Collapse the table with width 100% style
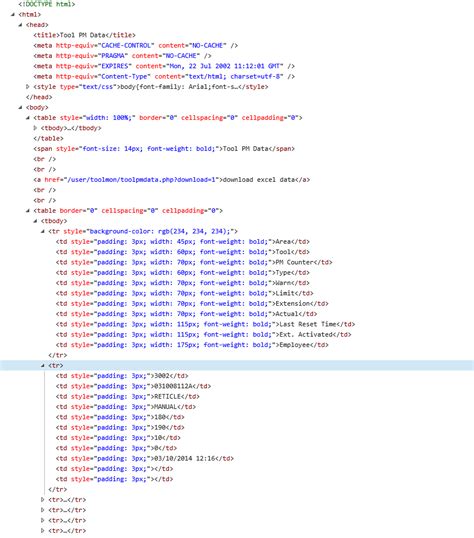 (x=28, y=118)
